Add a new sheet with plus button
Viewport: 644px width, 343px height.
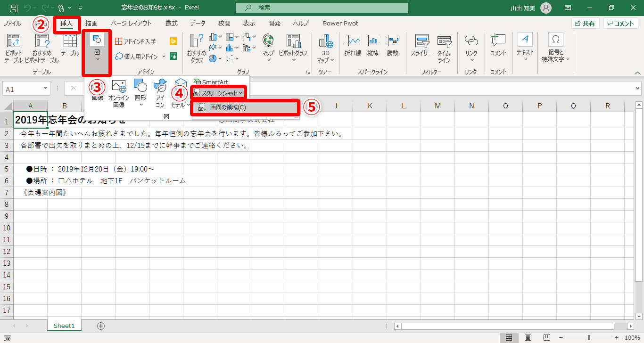pyautogui.click(x=100, y=326)
